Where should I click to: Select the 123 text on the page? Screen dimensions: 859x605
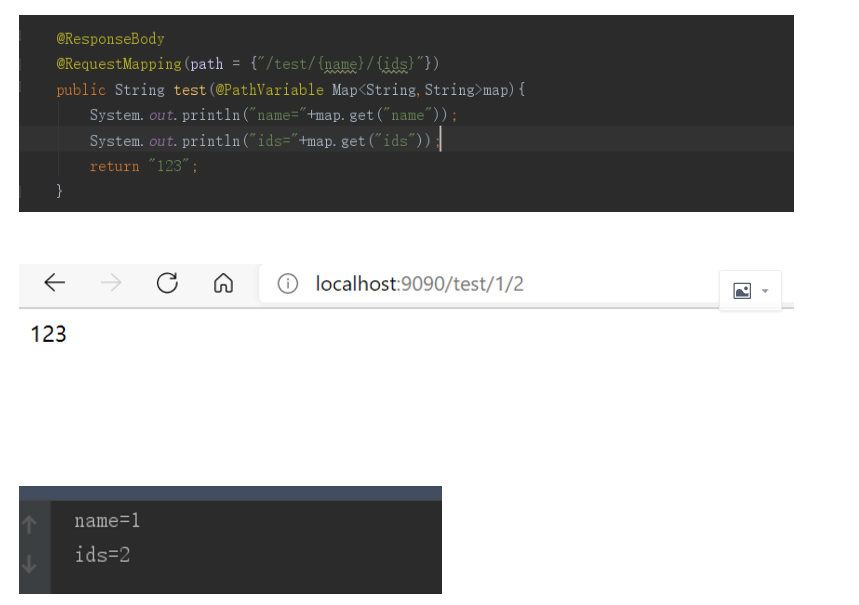point(48,334)
